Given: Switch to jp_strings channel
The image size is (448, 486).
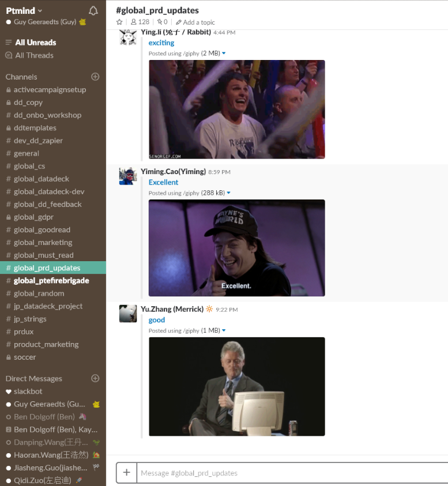Looking at the screenshot, I should [53, 319].
